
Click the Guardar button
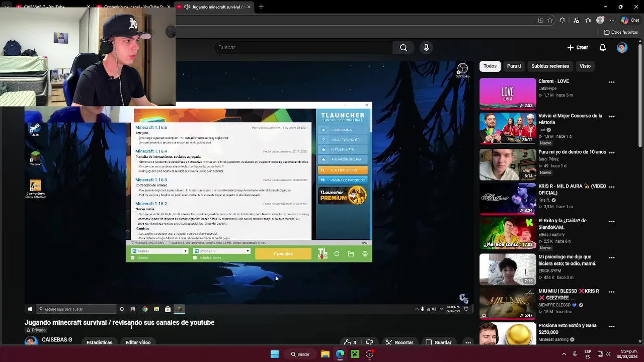pyautogui.click(x=438, y=342)
